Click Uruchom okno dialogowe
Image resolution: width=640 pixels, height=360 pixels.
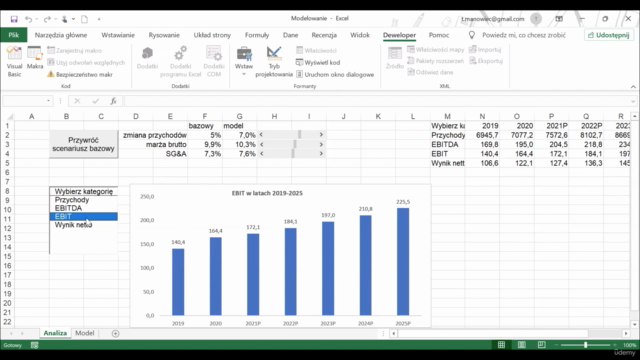point(335,74)
